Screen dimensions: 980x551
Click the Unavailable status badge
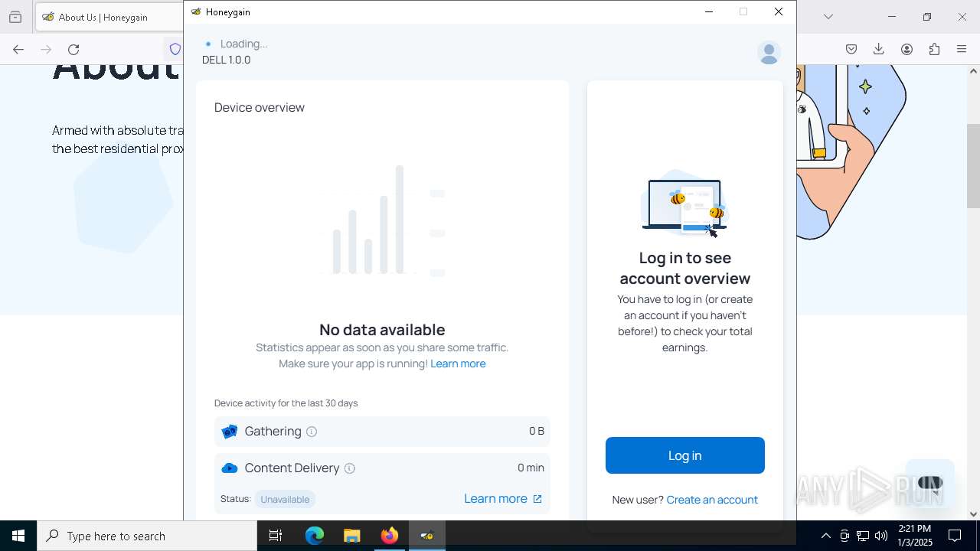(285, 499)
